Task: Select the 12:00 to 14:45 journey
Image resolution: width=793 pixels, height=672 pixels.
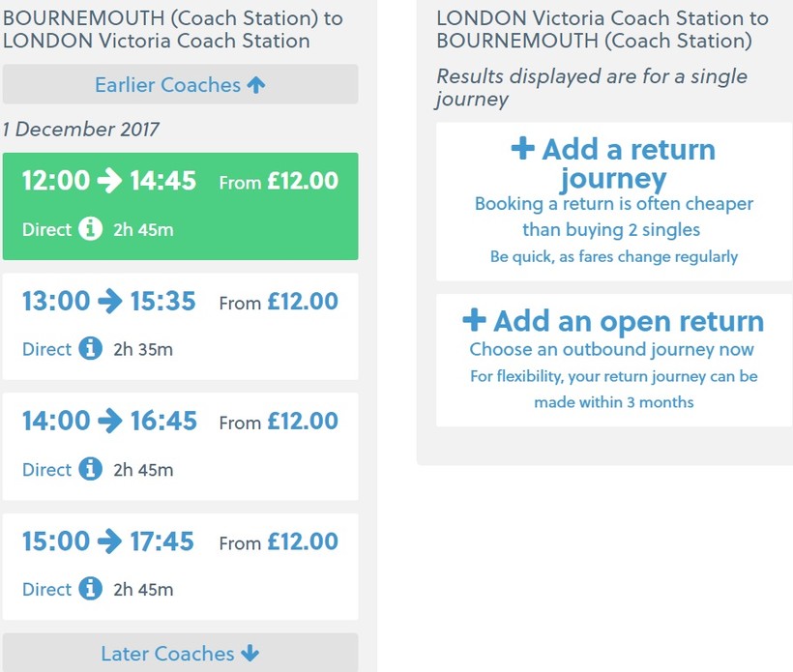Action: 180,205
